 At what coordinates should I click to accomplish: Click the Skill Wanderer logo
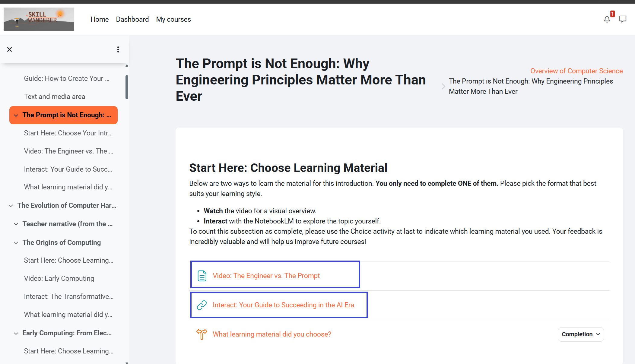39,19
